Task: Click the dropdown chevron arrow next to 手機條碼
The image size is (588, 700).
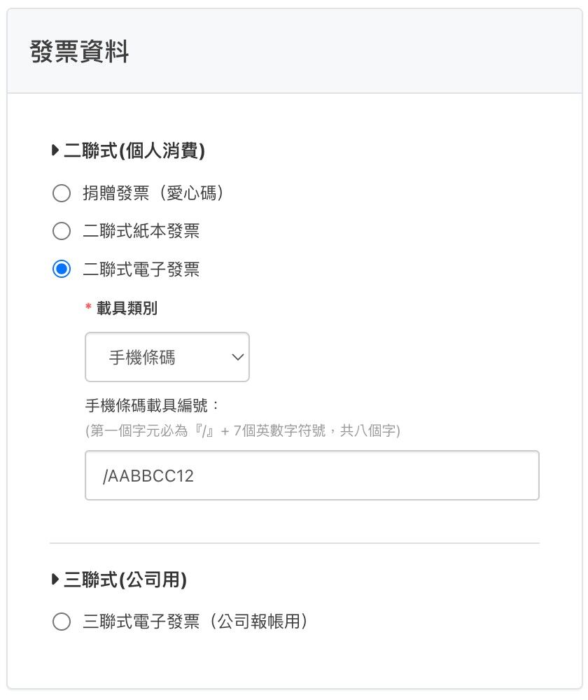Action: 237,358
